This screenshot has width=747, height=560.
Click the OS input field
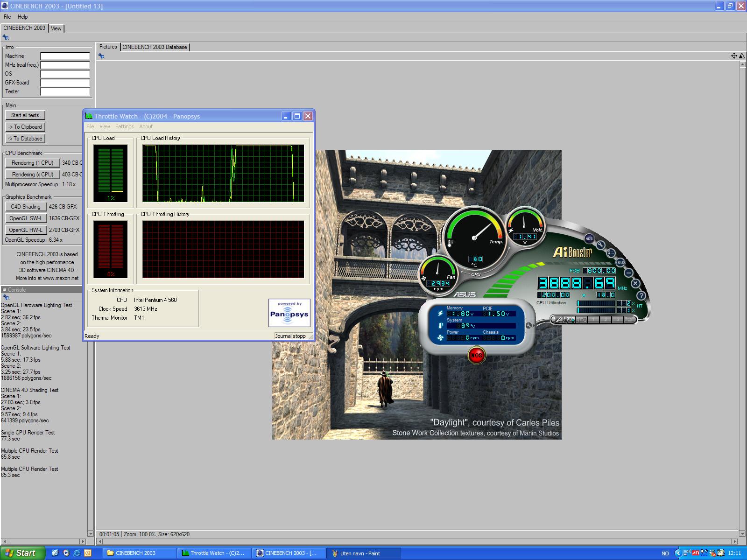coord(65,74)
